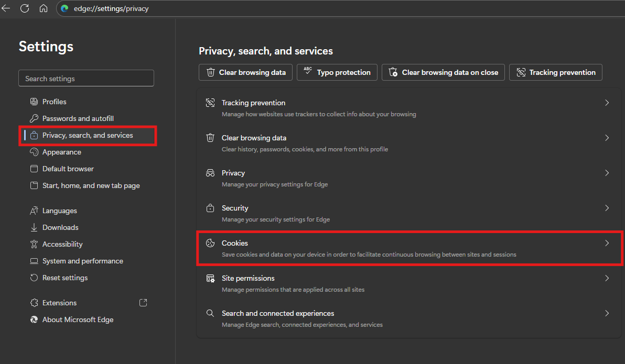This screenshot has width=625, height=364.
Task: Click the back arrow icon
Action: (6, 8)
